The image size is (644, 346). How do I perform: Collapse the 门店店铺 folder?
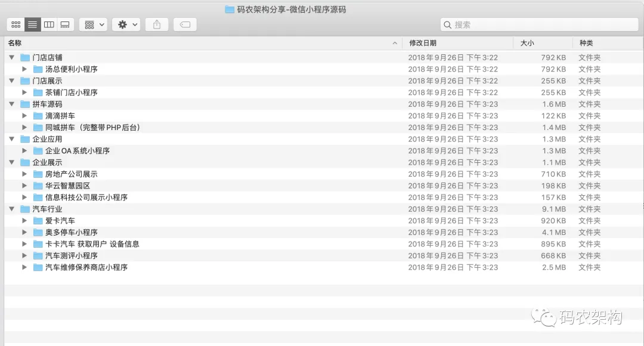[12, 57]
